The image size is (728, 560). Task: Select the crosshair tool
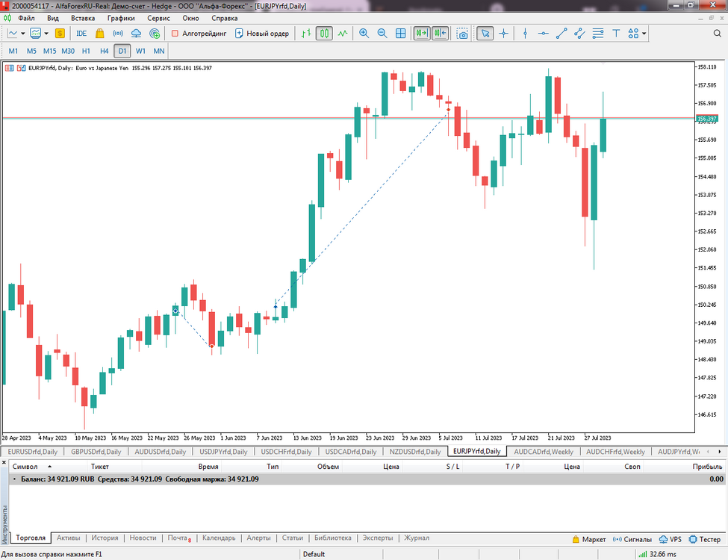(504, 34)
